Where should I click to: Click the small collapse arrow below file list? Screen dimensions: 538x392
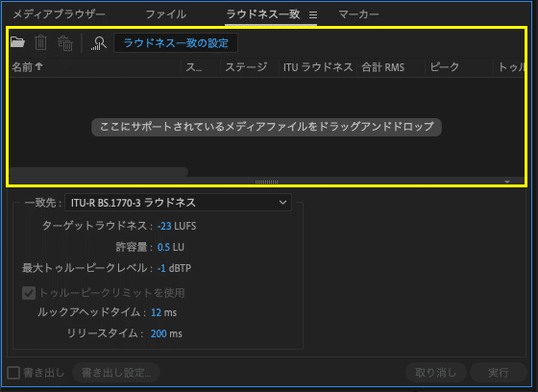pyautogui.click(x=507, y=182)
